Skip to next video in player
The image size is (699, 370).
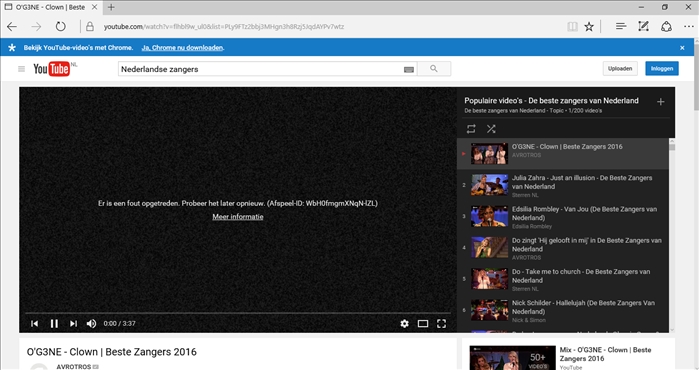click(x=73, y=324)
